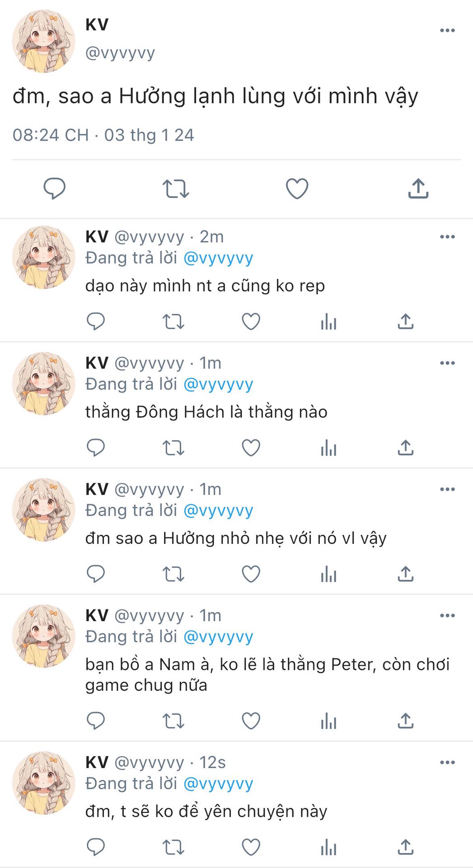This screenshot has height=868, width=473.
Task: Open the timestamp 08:24 CH · 03 thg 1 24
Action: pyautogui.click(x=103, y=135)
